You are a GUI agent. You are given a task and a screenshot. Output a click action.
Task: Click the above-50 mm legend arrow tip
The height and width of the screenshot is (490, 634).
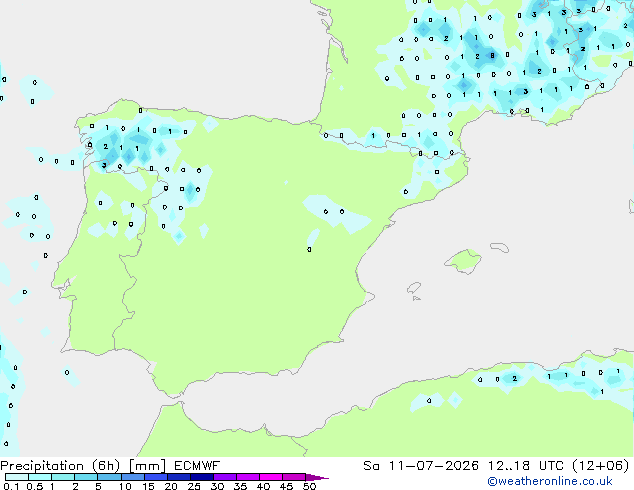317,477
